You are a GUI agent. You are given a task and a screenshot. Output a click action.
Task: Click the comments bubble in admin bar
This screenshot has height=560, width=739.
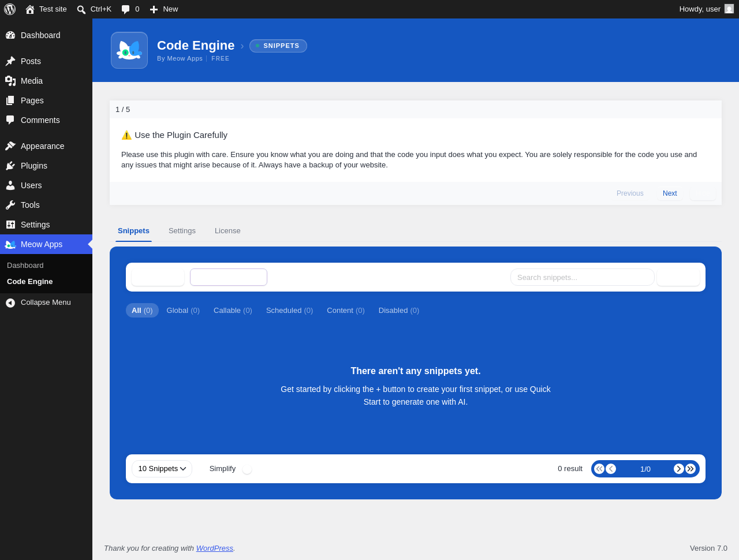tap(126, 9)
